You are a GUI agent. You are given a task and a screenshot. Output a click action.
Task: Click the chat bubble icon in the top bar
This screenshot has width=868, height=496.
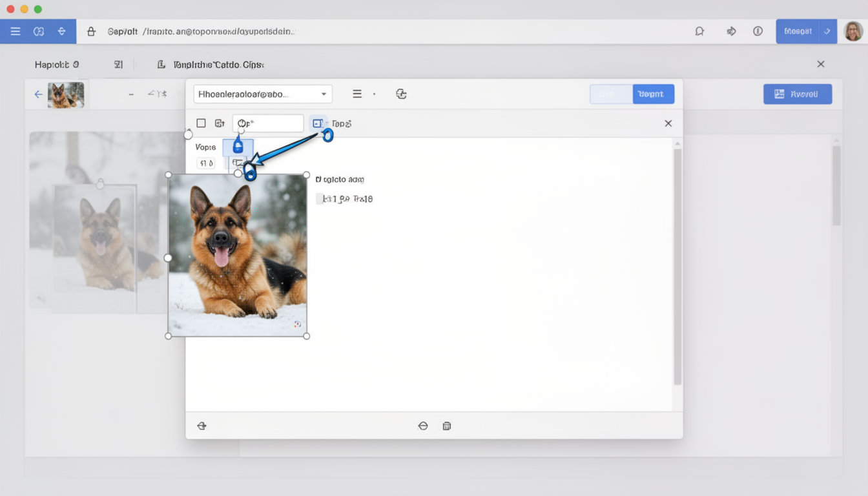point(699,31)
